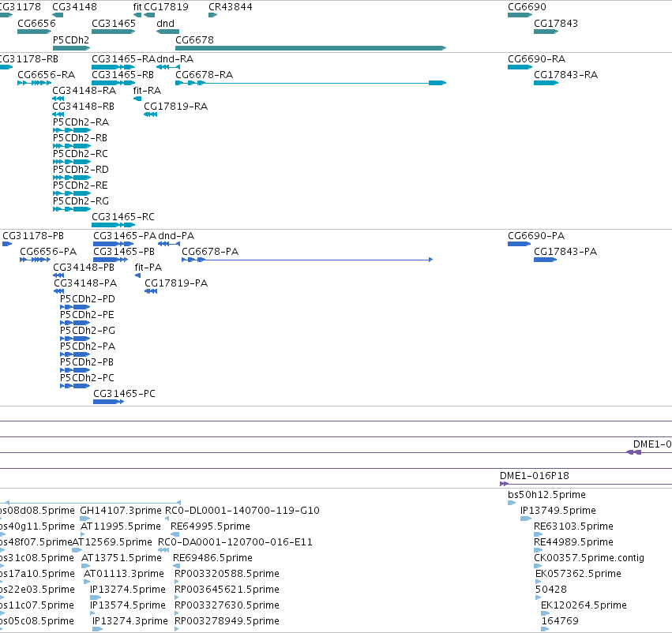Open EST RE69486.5prime
The width and height of the screenshot is (672, 633).
click(x=212, y=557)
